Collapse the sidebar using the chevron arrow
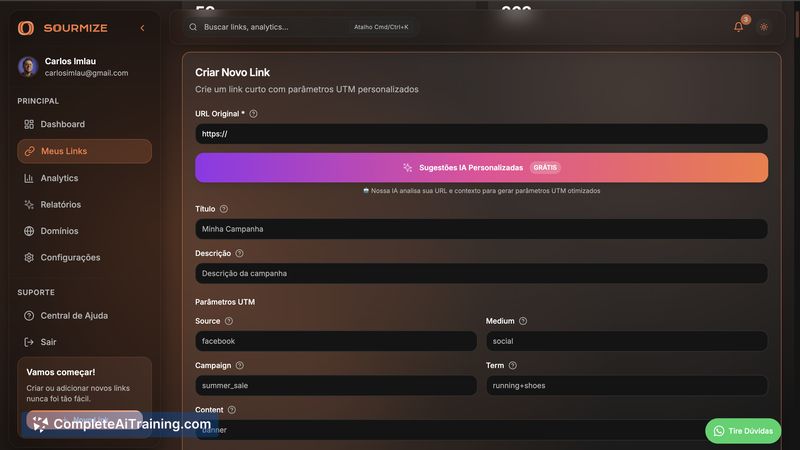 tap(142, 28)
